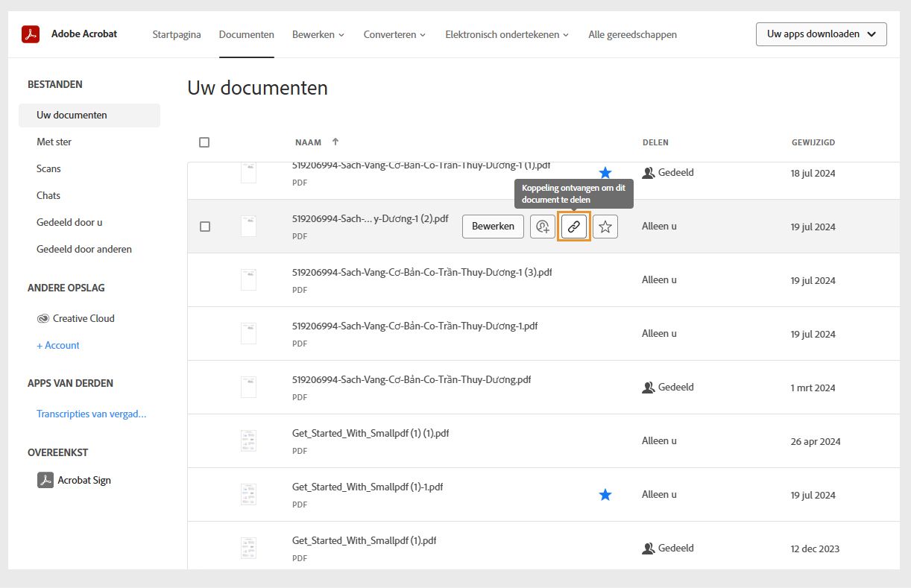Open the Transcripties van vergaderingen link
The height and width of the screenshot is (588, 911).
click(91, 413)
